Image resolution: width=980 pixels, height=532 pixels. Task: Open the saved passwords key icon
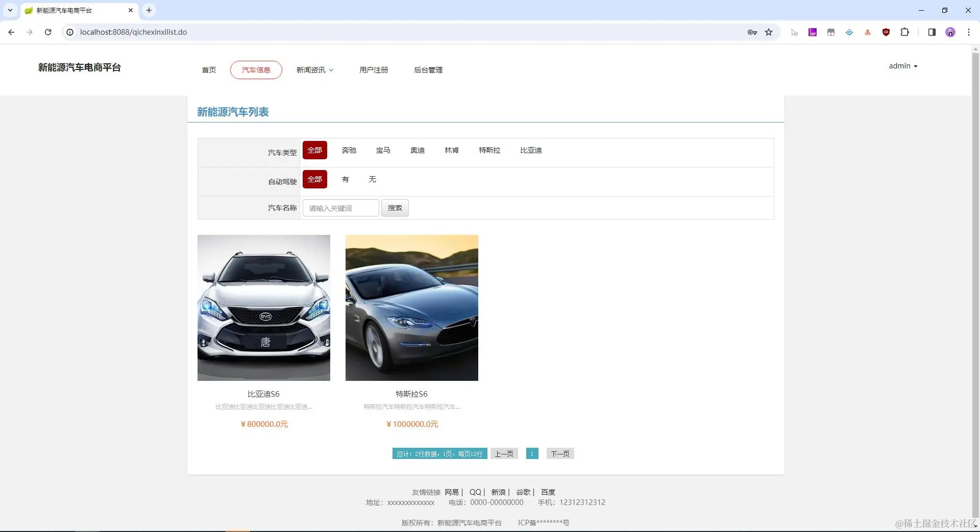click(752, 32)
